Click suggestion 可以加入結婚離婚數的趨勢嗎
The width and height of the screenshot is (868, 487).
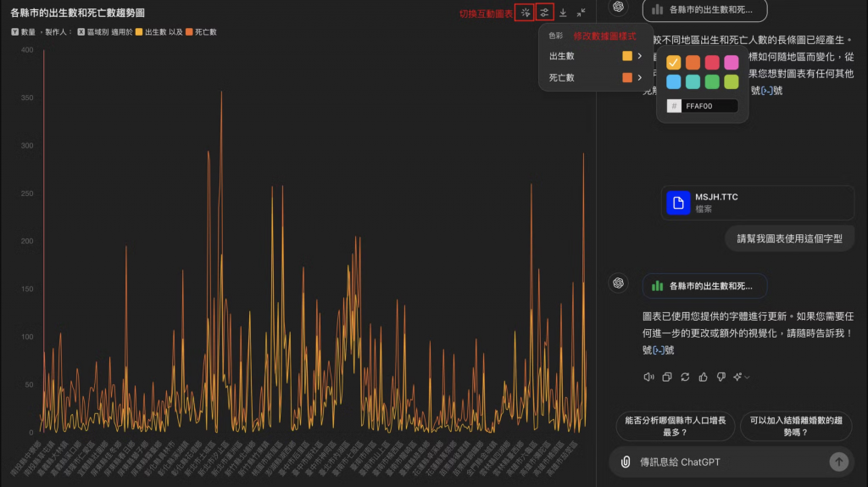(x=796, y=426)
